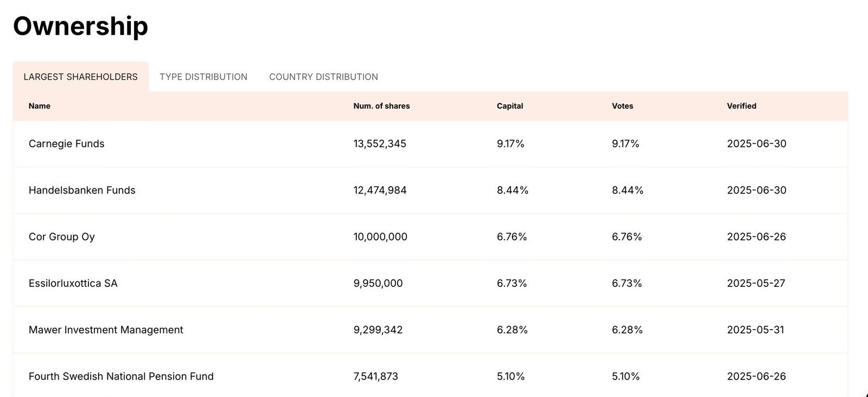This screenshot has width=868, height=397.
Task: Click Essilorluxottica SA capital value 6.73%
Action: point(512,283)
